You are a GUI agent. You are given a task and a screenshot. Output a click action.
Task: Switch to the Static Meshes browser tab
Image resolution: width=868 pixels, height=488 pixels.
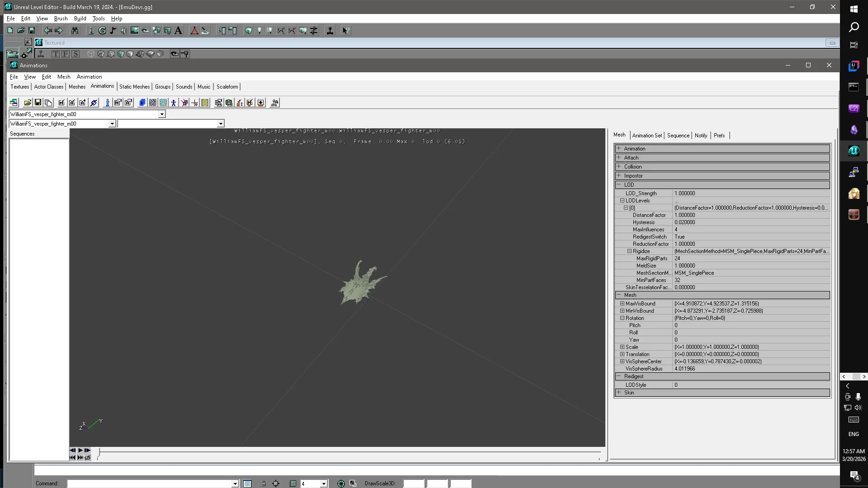click(134, 87)
